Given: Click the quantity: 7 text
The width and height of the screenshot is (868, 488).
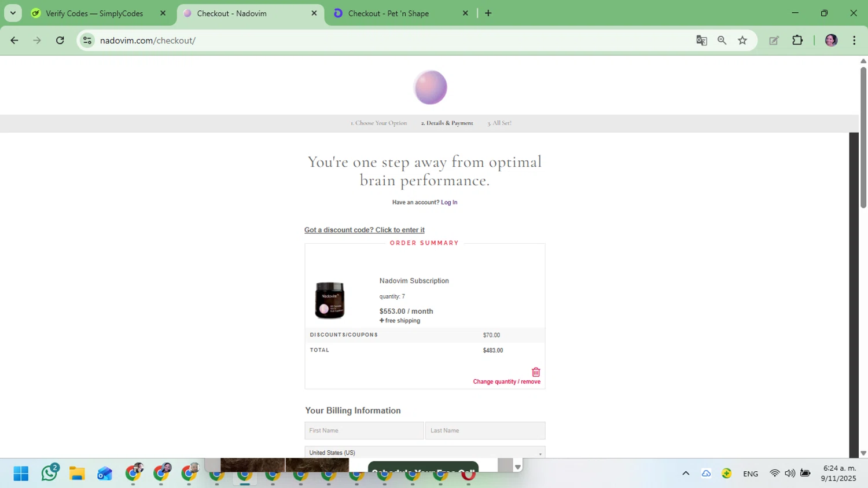Looking at the screenshot, I should coord(392,296).
